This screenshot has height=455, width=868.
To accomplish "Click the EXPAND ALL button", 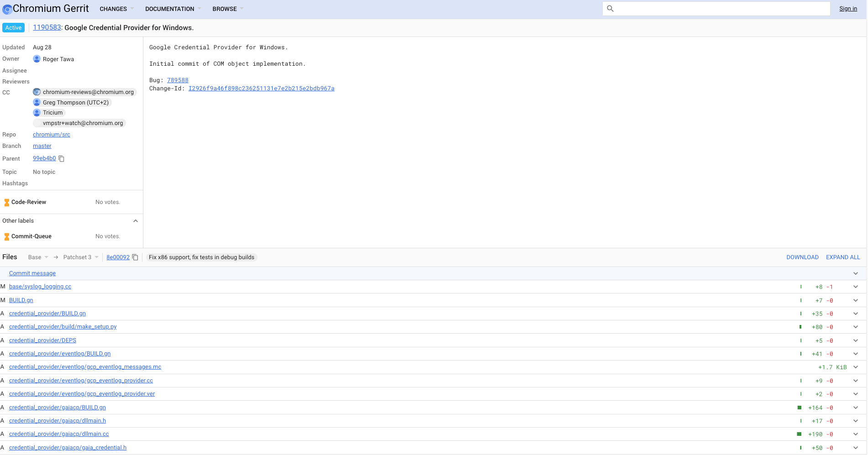I will (x=843, y=257).
